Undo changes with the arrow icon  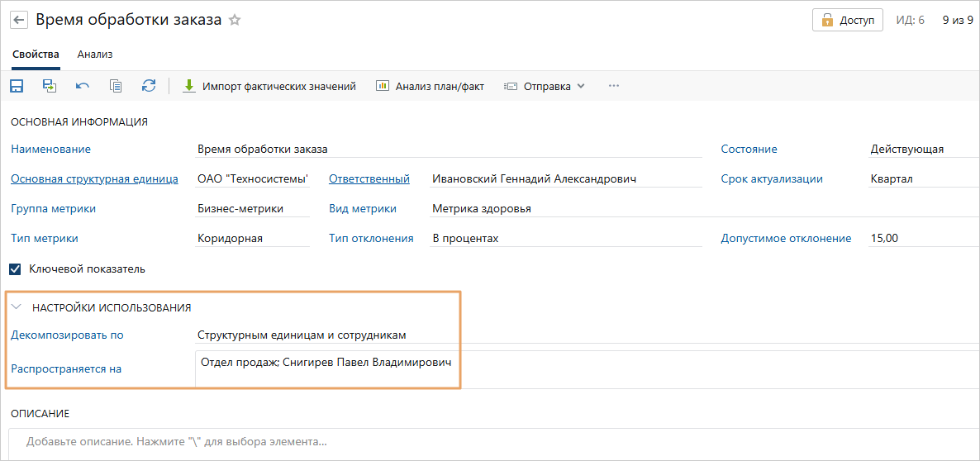[x=83, y=86]
